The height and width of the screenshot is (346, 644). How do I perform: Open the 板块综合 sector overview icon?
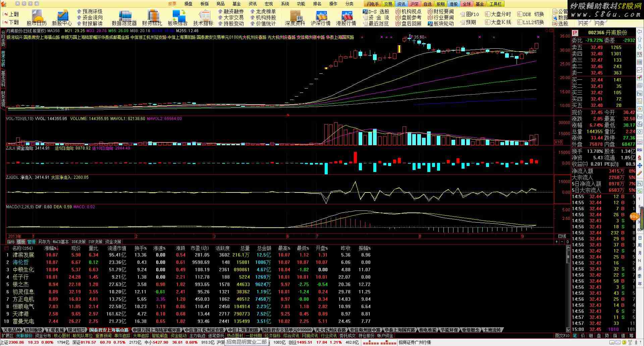coord(178,17)
